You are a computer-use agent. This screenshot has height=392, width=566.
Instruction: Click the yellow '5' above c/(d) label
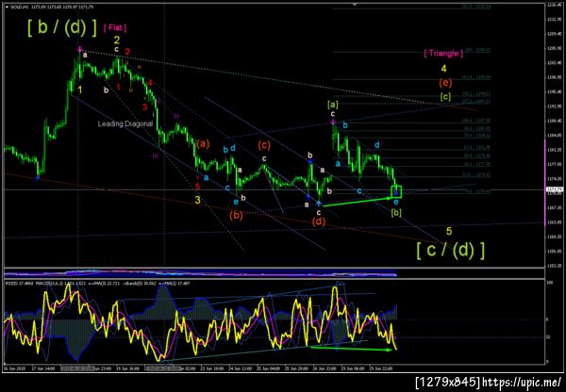(449, 231)
